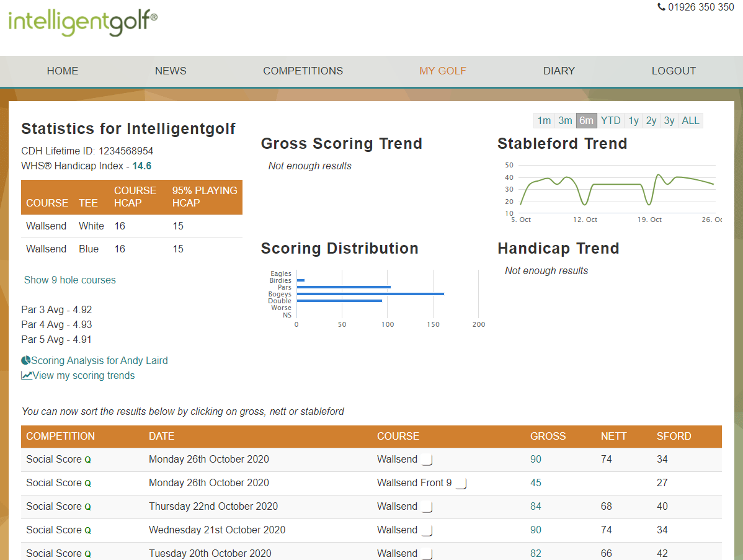Open gross score 82 for Tuesday 20th October
The image size is (743, 560).
click(535, 553)
